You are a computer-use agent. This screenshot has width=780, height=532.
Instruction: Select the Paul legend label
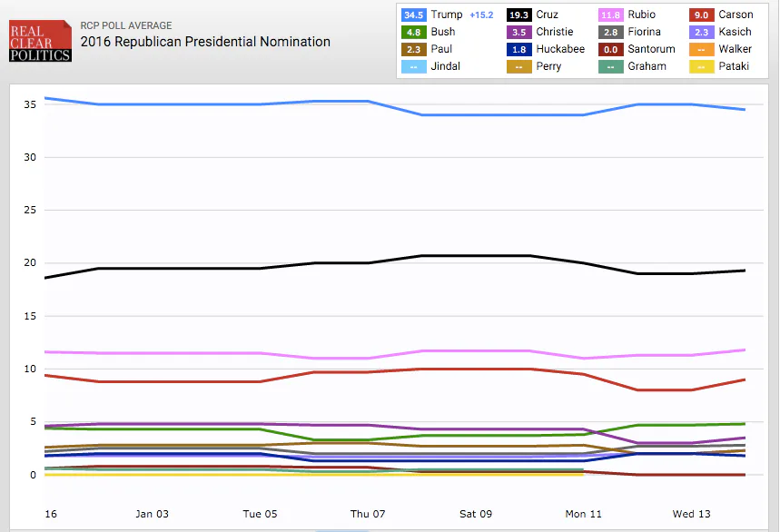441,49
